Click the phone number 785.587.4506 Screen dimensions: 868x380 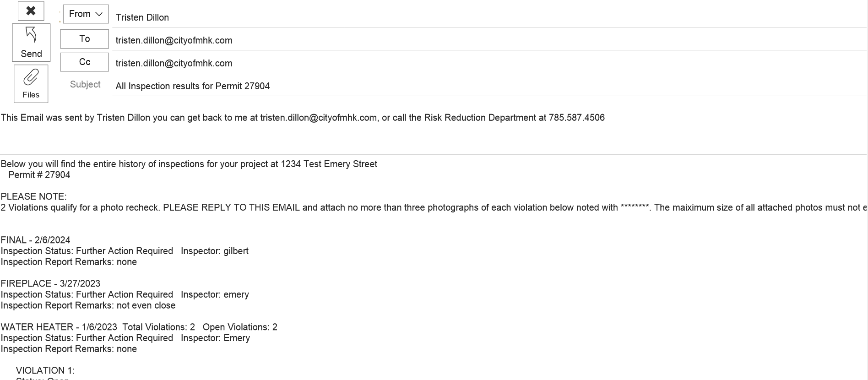(577, 118)
